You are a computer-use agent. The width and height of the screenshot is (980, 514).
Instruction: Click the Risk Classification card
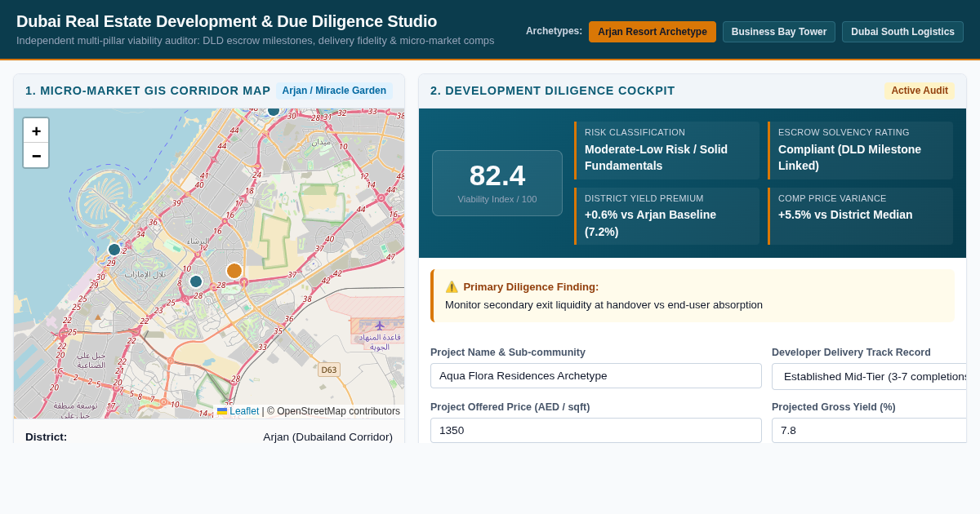tap(667, 150)
